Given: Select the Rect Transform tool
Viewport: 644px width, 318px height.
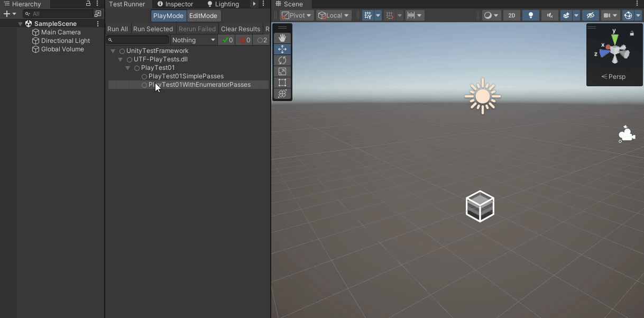Looking at the screenshot, I should tap(282, 83).
